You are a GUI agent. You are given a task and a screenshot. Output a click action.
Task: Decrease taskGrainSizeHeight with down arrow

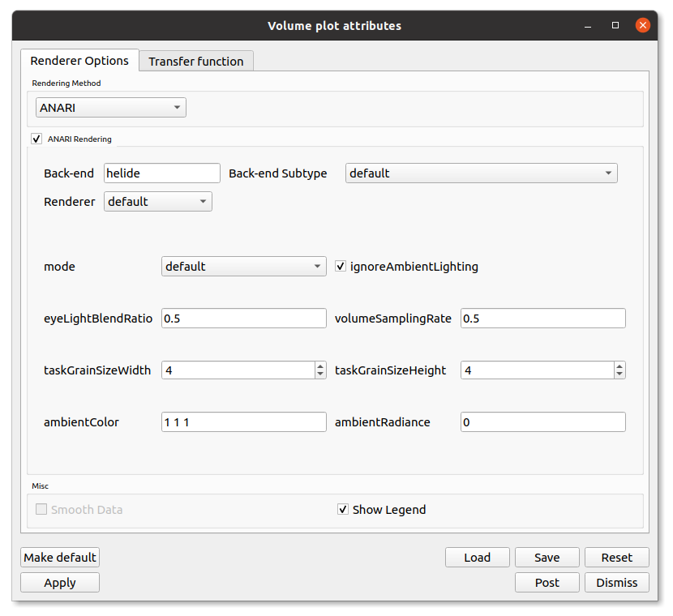pos(619,374)
